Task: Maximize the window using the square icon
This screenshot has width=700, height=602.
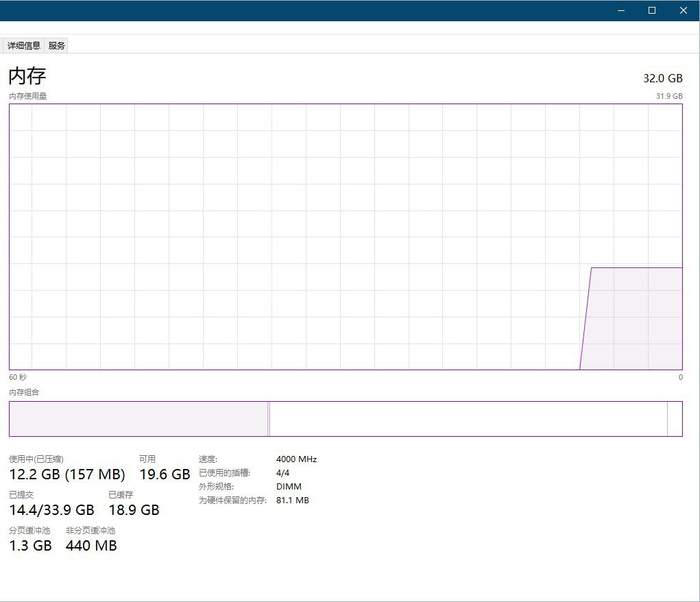Action: tap(652, 10)
